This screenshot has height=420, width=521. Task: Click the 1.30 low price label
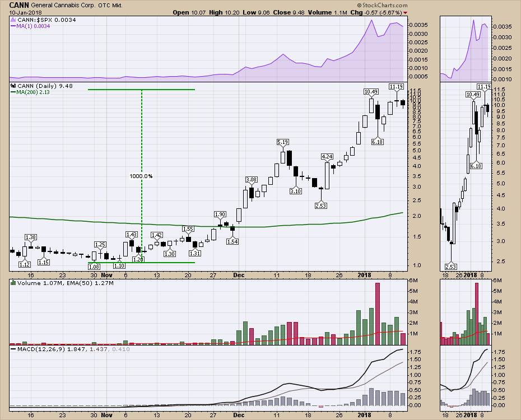pyautogui.click(x=169, y=254)
